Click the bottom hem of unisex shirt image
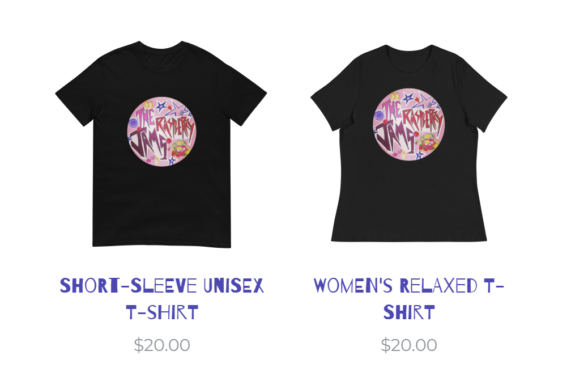The image size is (588, 385). point(161,246)
